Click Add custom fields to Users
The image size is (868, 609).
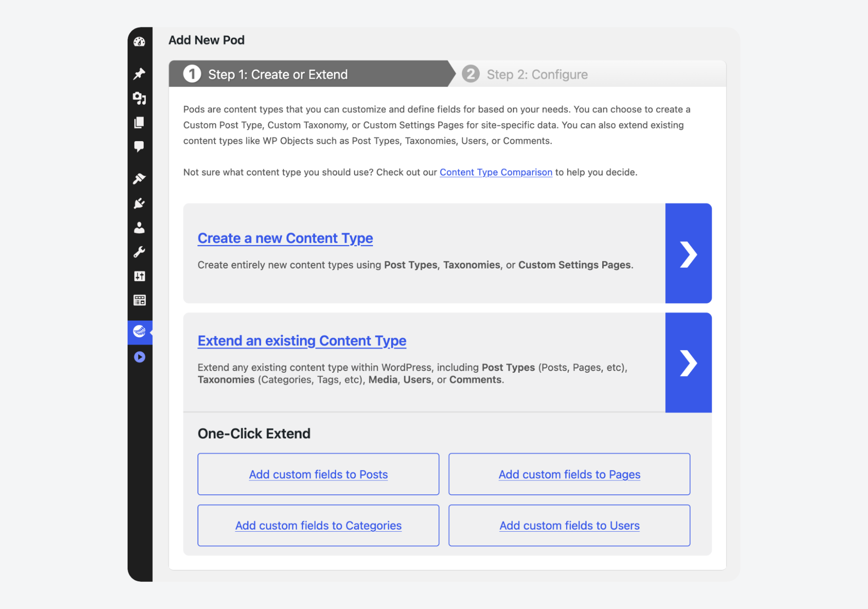(x=569, y=525)
